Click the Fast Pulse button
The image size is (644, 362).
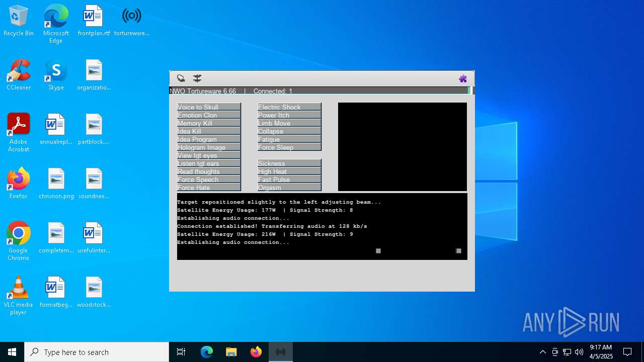tap(289, 179)
